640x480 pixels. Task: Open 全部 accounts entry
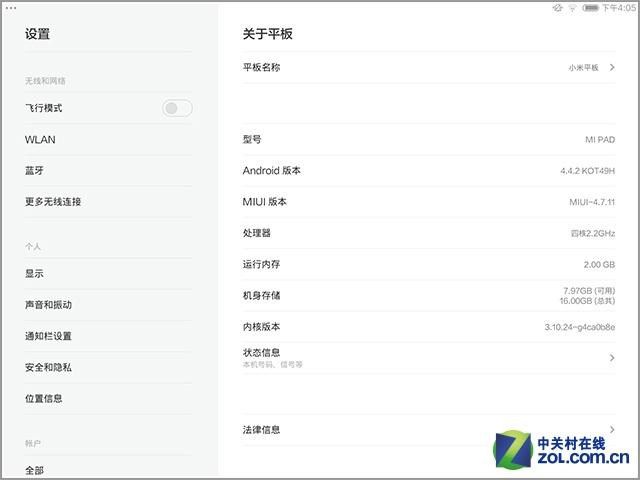click(108, 470)
